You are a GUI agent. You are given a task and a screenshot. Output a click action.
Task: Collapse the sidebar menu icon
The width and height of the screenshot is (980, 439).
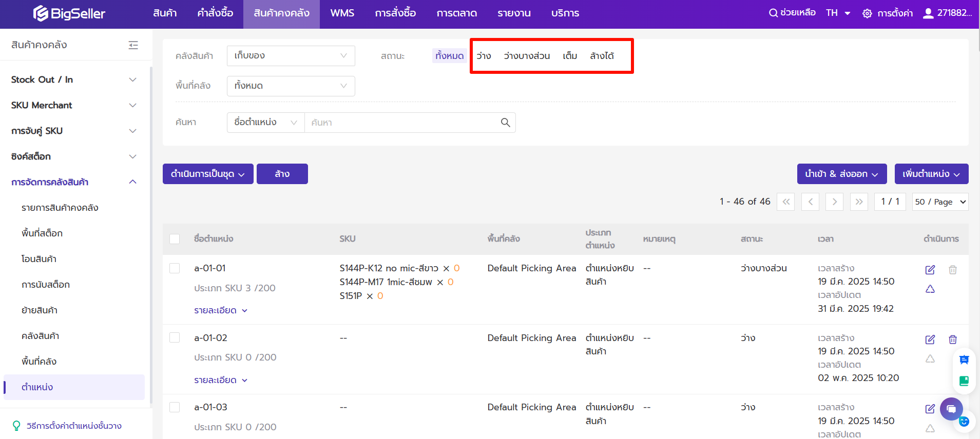point(133,45)
